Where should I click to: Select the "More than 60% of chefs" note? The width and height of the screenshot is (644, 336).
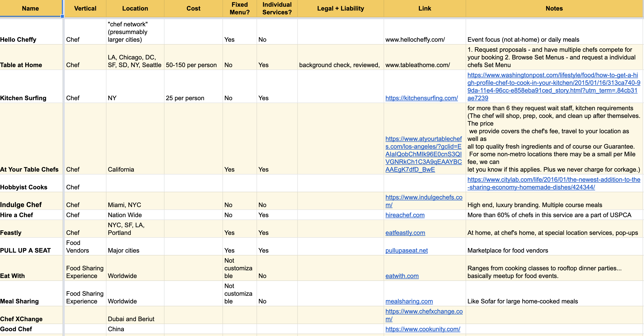[x=554, y=215]
